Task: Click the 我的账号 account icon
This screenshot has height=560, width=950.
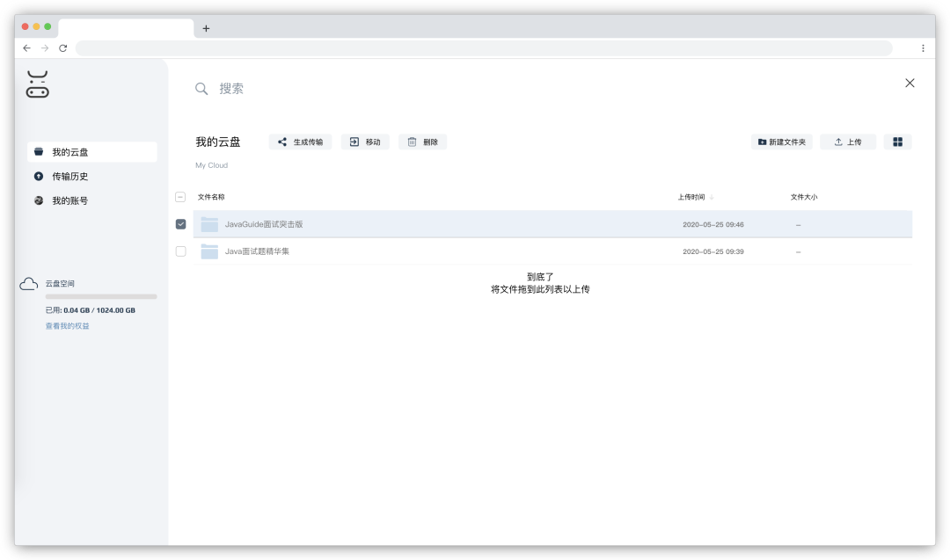Action: [37, 200]
